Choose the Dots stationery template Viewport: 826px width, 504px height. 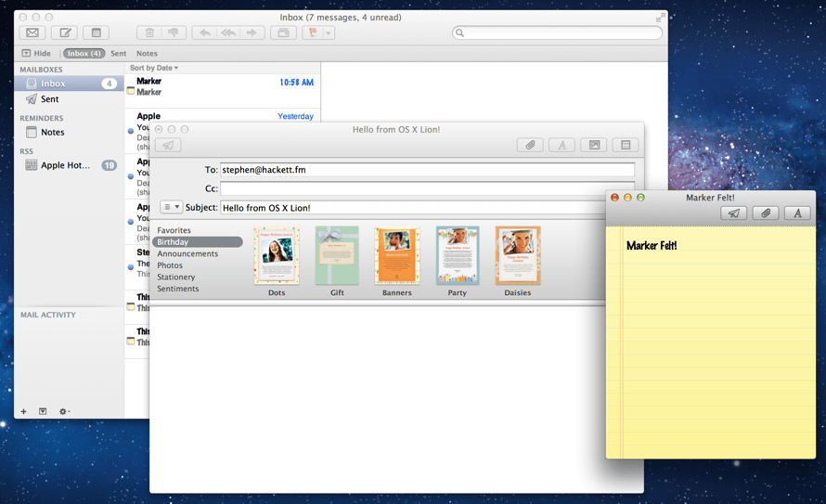(x=277, y=256)
